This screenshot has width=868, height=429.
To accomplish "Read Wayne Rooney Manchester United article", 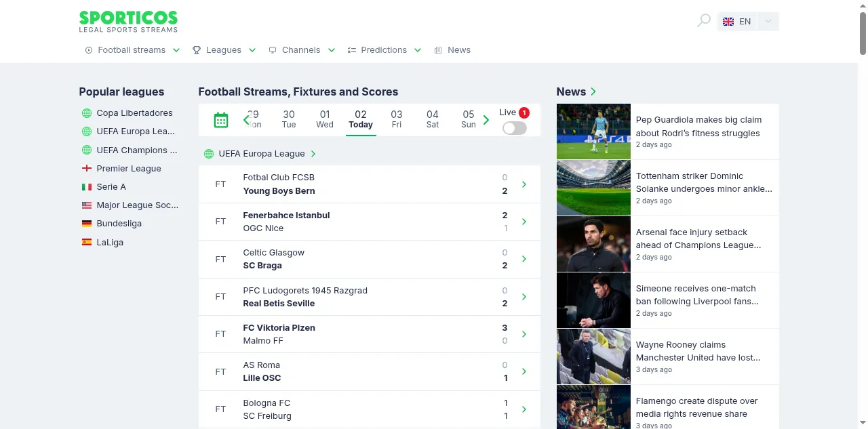I will coord(698,352).
